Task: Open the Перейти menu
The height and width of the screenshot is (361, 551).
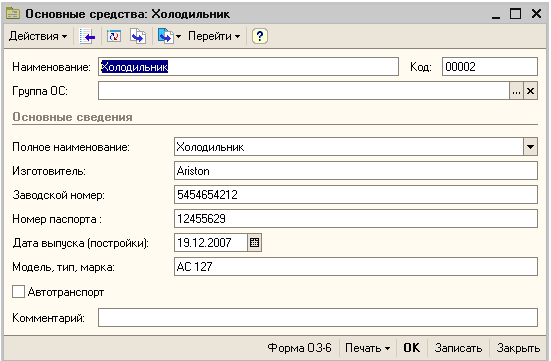Action: click(x=214, y=36)
